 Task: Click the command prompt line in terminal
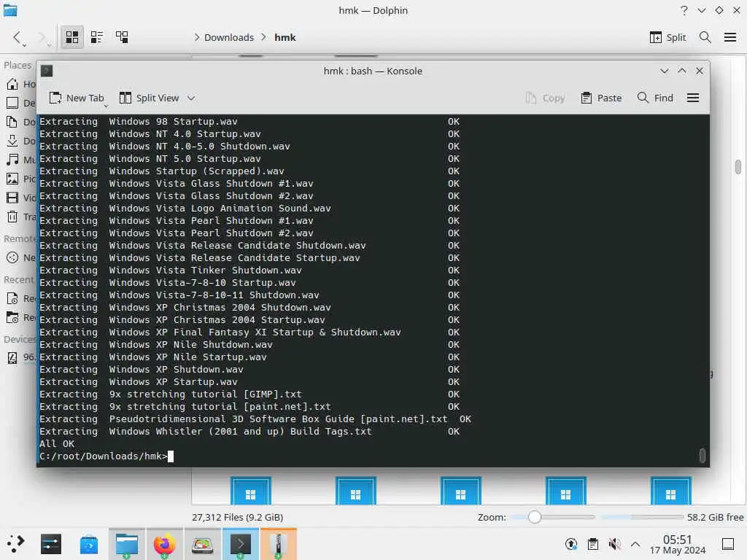pyautogui.click(x=107, y=456)
